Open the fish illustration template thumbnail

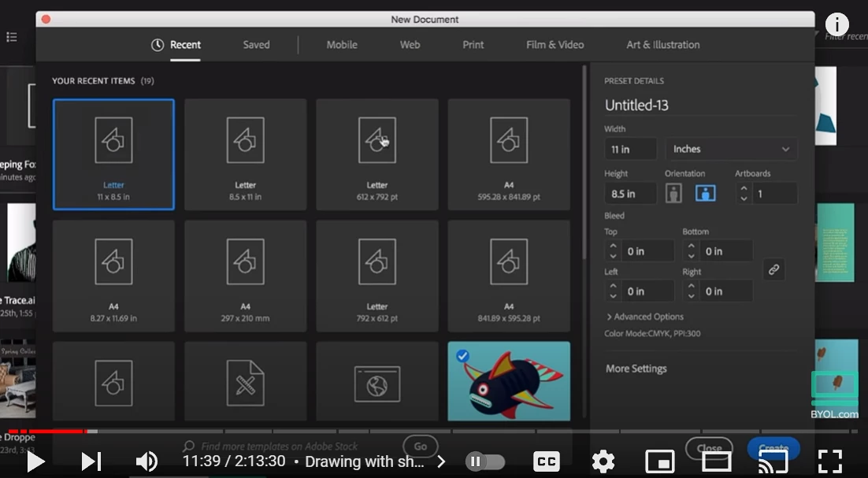point(509,381)
